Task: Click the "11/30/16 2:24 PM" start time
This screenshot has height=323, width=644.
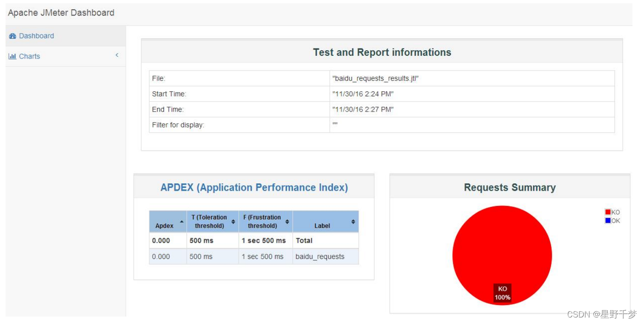Action: (363, 94)
